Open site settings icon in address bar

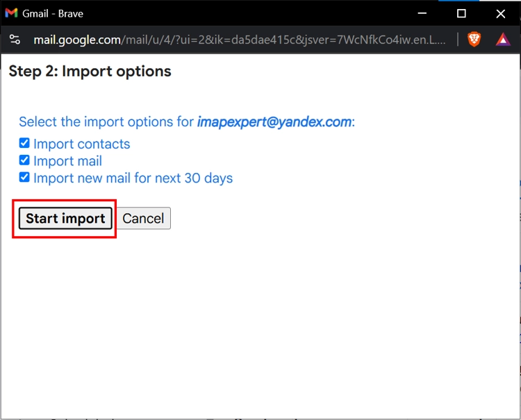click(15, 40)
